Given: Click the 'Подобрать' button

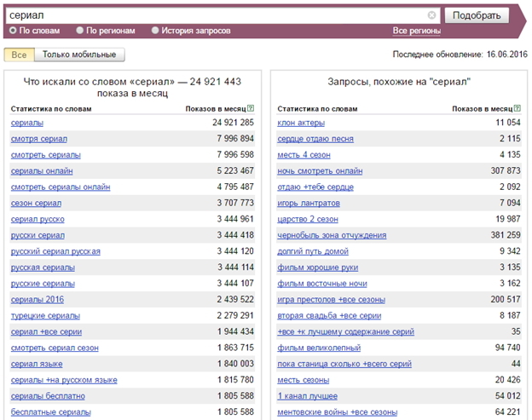Looking at the screenshot, I should 477,15.
